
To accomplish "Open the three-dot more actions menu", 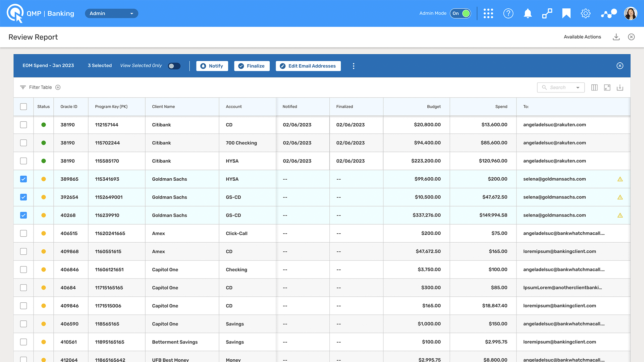I will [x=354, y=66].
